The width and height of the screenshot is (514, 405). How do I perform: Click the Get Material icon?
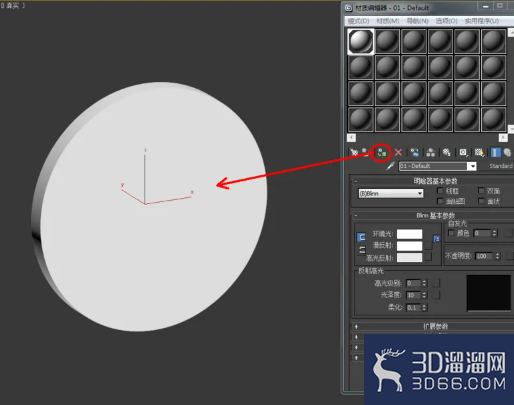[x=354, y=153]
